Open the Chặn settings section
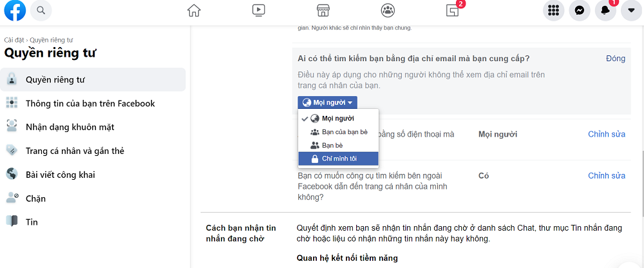The width and height of the screenshot is (644, 268). 35,198
